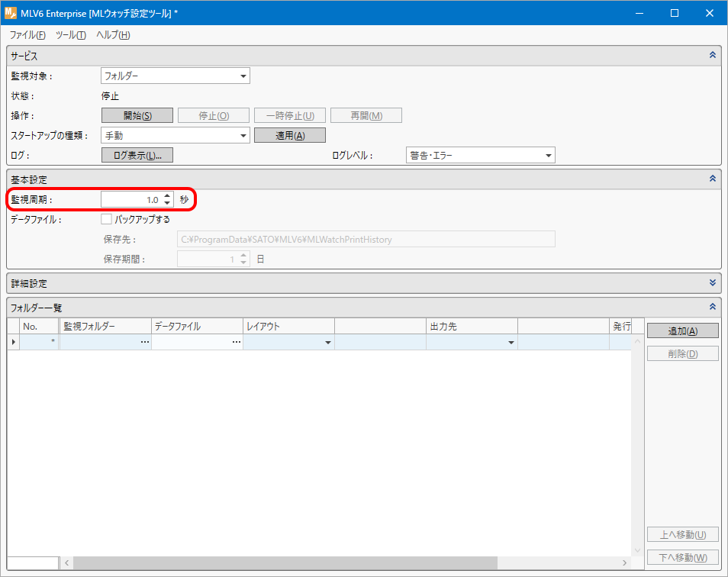Click the MLV6 app icon in title bar
Screen dimensions: 728x577
coord(10,13)
